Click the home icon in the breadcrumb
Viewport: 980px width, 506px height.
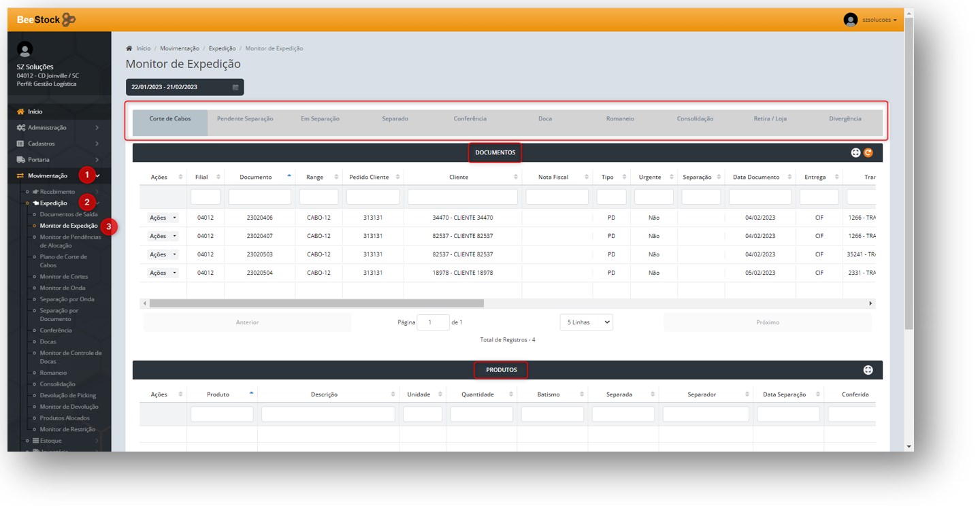(129, 49)
